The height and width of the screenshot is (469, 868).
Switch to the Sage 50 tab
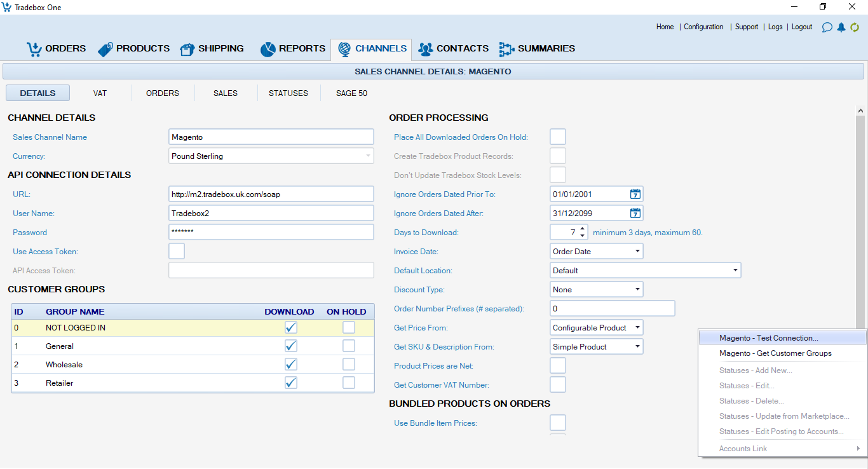351,93
